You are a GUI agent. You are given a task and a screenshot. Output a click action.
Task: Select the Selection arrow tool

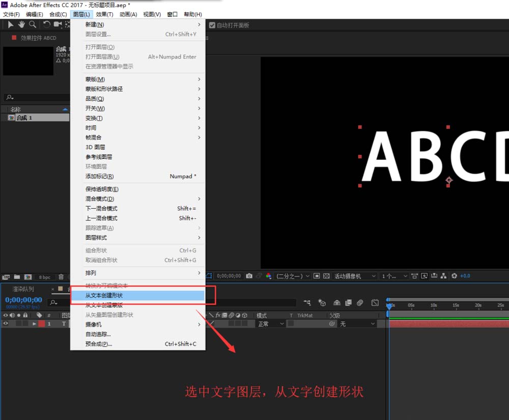point(10,24)
